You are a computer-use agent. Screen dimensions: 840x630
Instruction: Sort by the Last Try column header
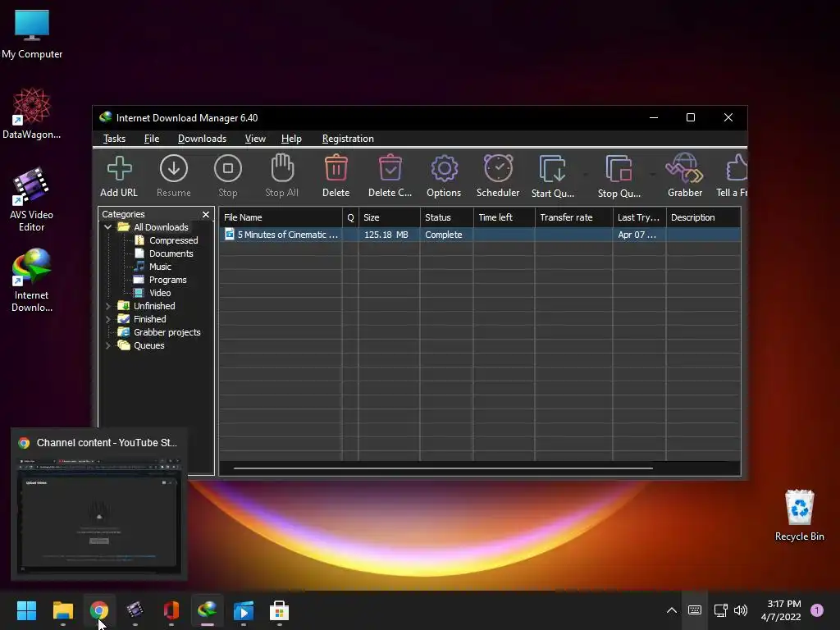(x=640, y=217)
